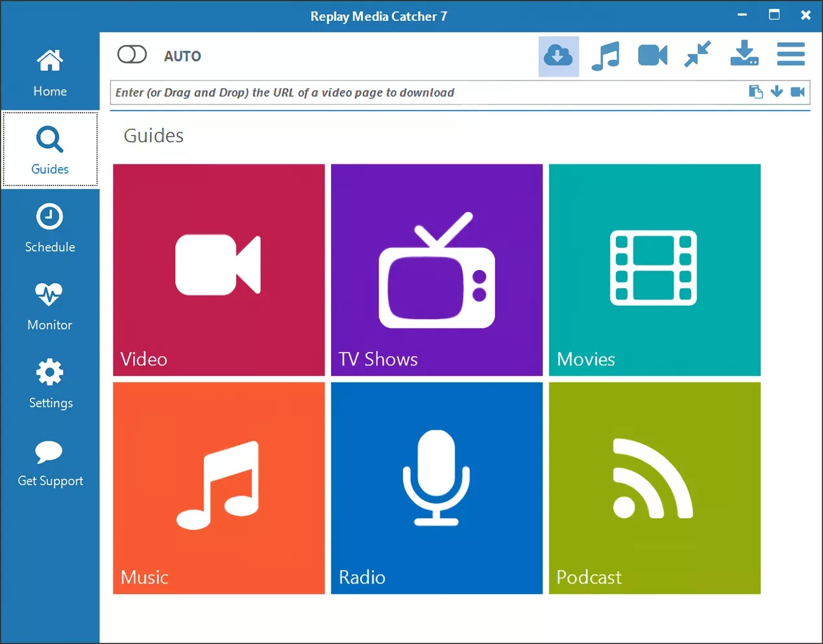Click the paste URL icon

(755, 92)
